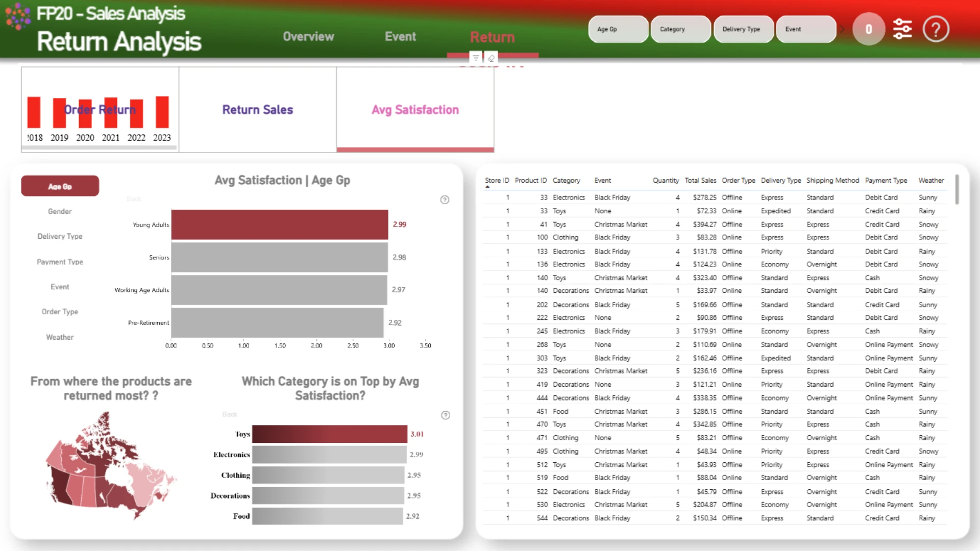The image size is (980, 551).
Task: Click the table's vertical scrollbar
Action: 957,189
